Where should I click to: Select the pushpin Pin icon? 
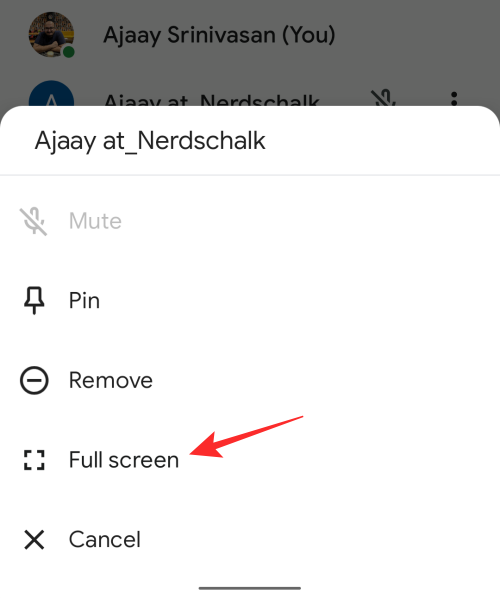pos(34,301)
